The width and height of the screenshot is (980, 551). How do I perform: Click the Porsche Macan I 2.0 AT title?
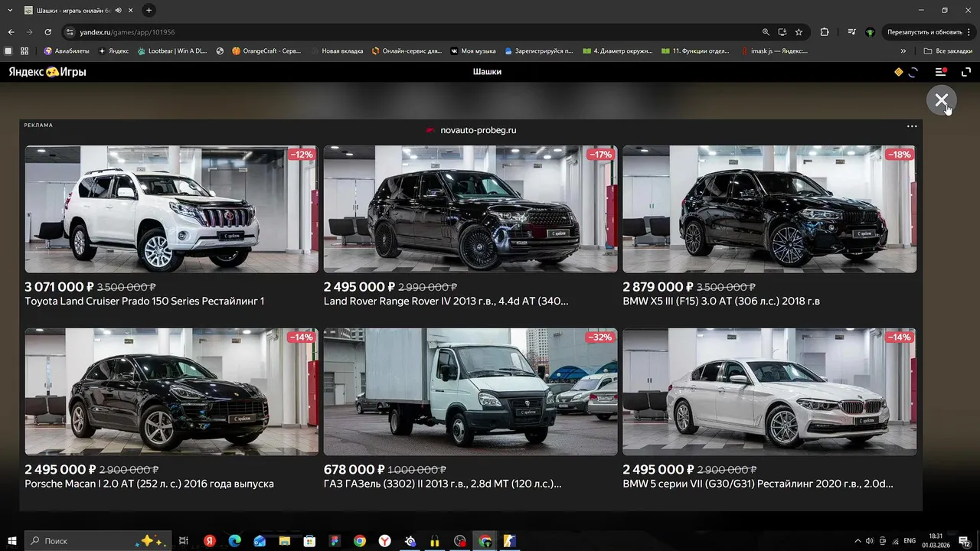tap(149, 484)
